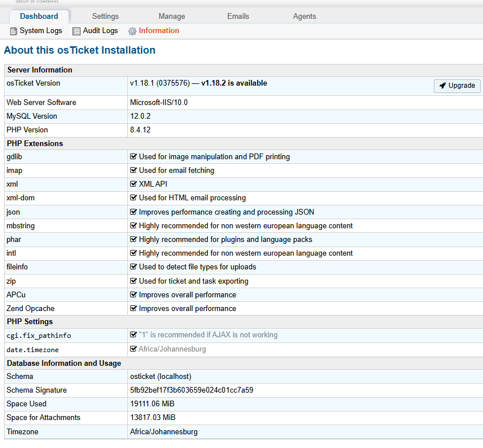Click the Upgrade button
The width and height of the screenshot is (483, 448).
(457, 86)
